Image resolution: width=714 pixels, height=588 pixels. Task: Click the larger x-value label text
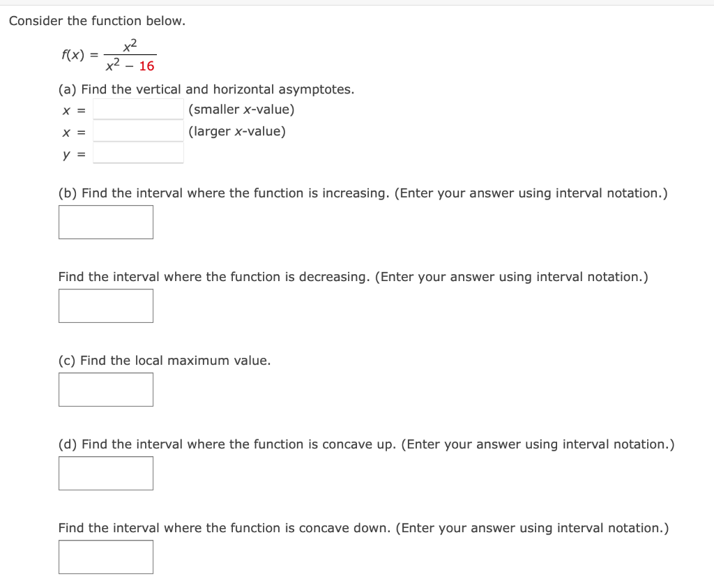(236, 130)
